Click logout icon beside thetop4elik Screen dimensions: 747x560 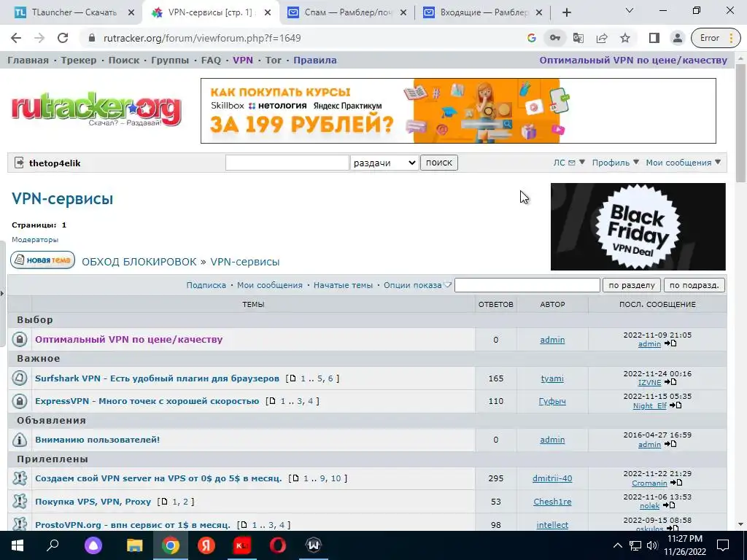coord(19,163)
